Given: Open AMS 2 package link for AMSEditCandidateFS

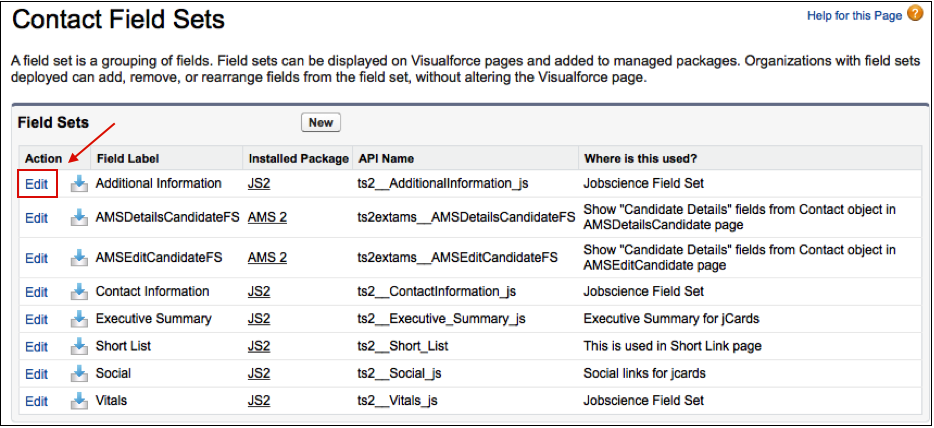Looking at the screenshot, I should 267,258.
